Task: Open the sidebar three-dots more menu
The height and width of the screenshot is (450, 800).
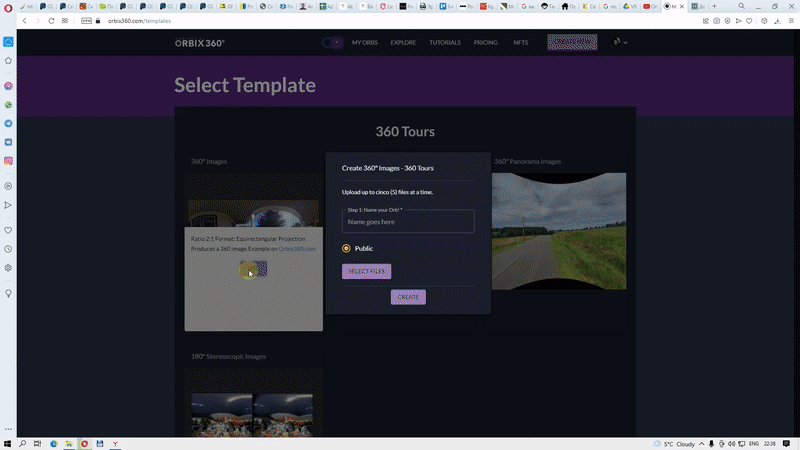Action: [8, 429]
